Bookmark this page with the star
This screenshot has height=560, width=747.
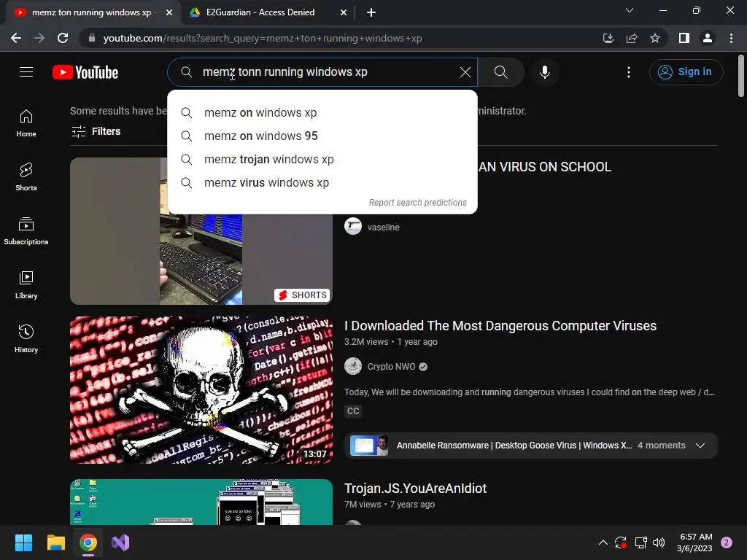(655, 38)
